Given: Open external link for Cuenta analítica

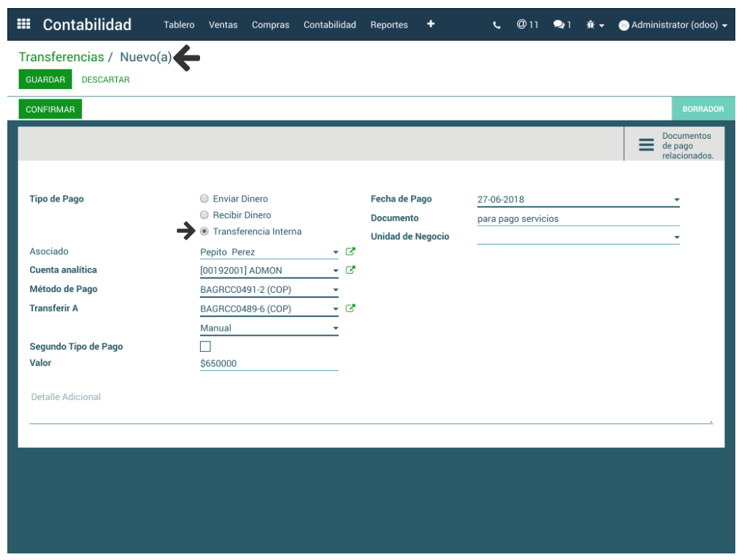Looking at the screenshot, I should [x=350, y=270].
